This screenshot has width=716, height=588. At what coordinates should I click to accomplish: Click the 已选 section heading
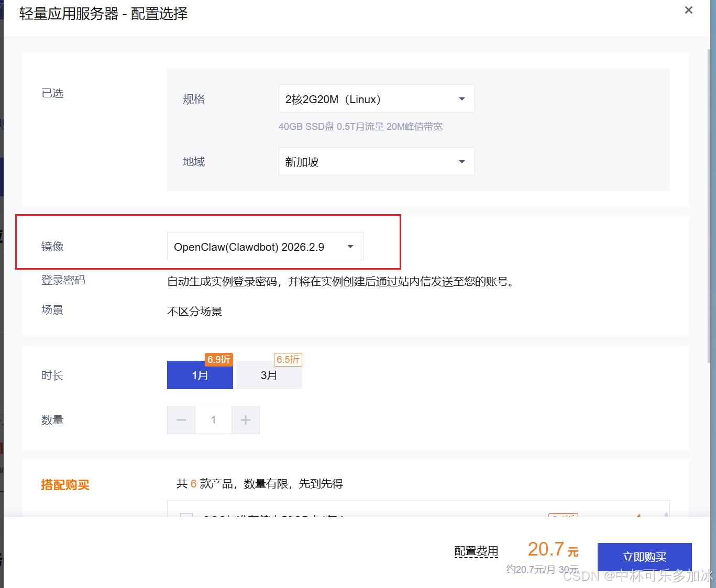[x=52, y=93]
